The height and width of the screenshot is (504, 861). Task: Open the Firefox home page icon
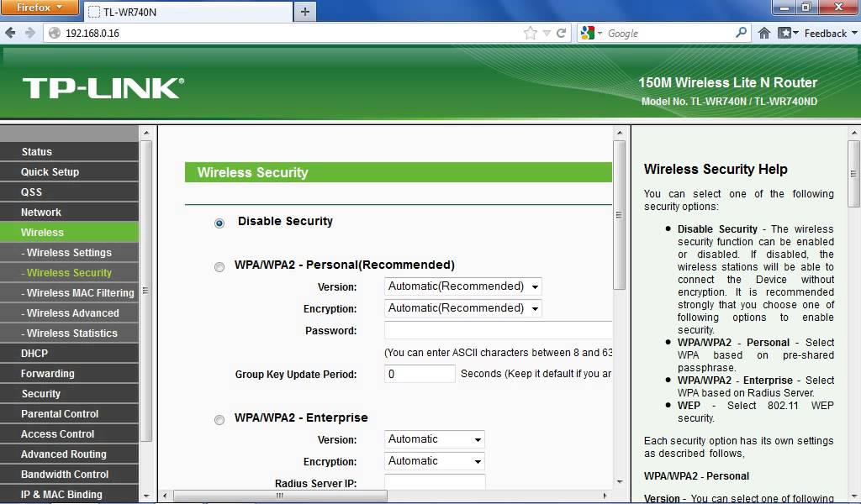click(763, 33)
